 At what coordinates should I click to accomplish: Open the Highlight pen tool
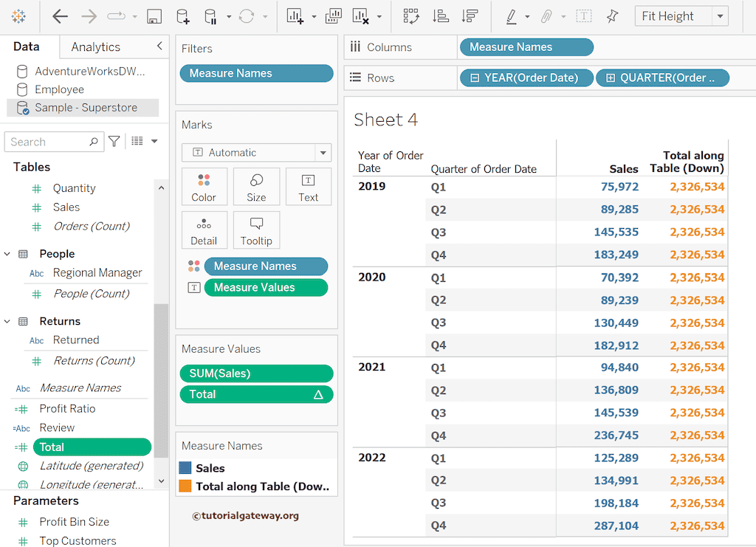(x=511, y=16)
